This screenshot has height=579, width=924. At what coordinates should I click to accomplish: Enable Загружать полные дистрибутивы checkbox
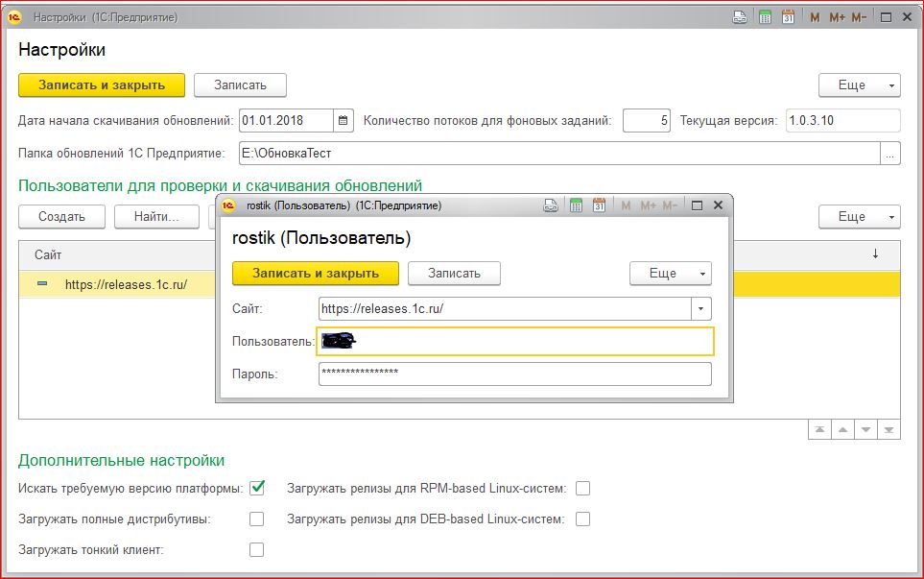click(256, 519)
